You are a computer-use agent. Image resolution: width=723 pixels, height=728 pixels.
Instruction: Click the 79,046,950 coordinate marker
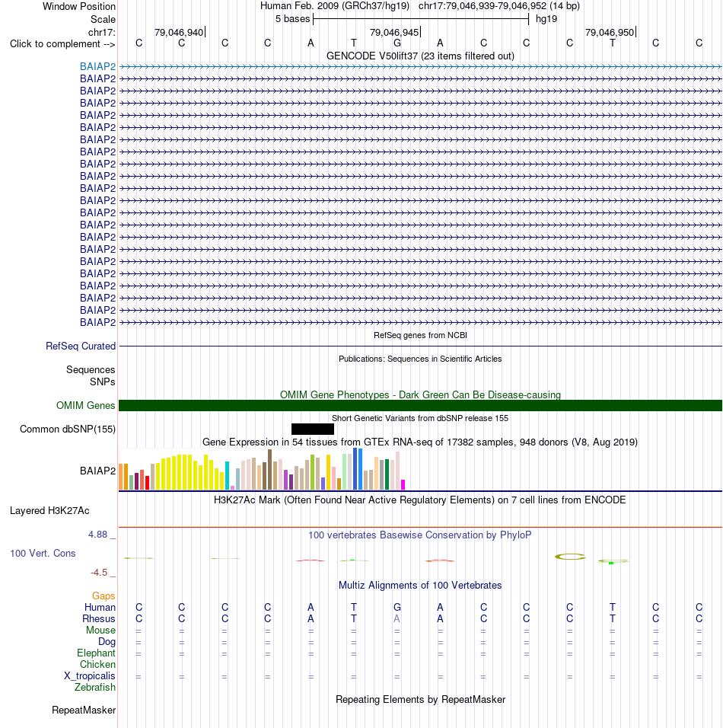pos(610,33)
